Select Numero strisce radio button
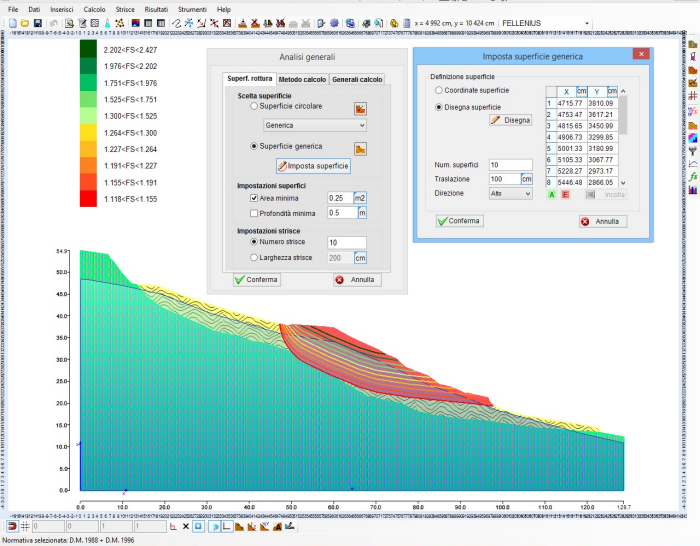 (x=254, y=242)
